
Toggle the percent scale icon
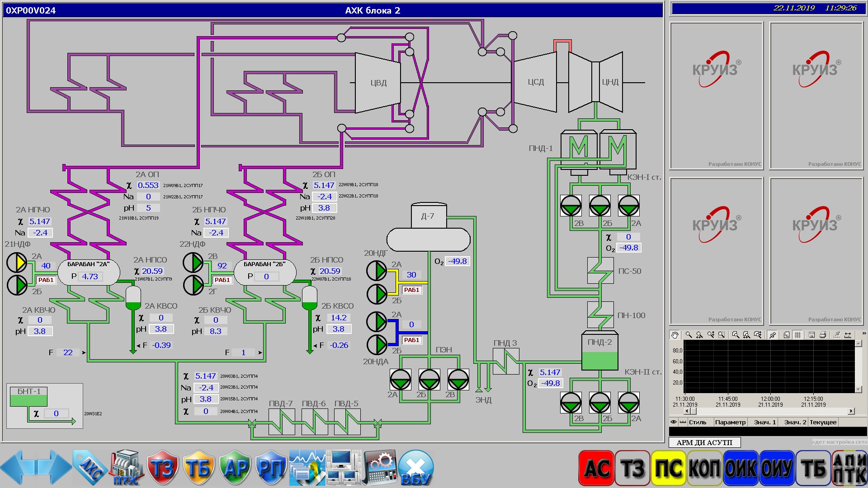(x=787, y=335)
